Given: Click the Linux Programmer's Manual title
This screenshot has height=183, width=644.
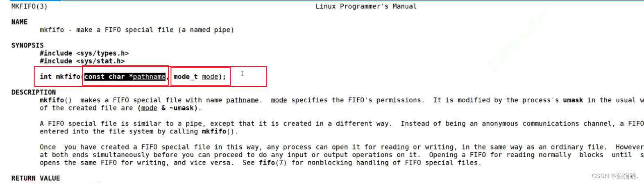Looking at the screenshot, I should point(366,7).
